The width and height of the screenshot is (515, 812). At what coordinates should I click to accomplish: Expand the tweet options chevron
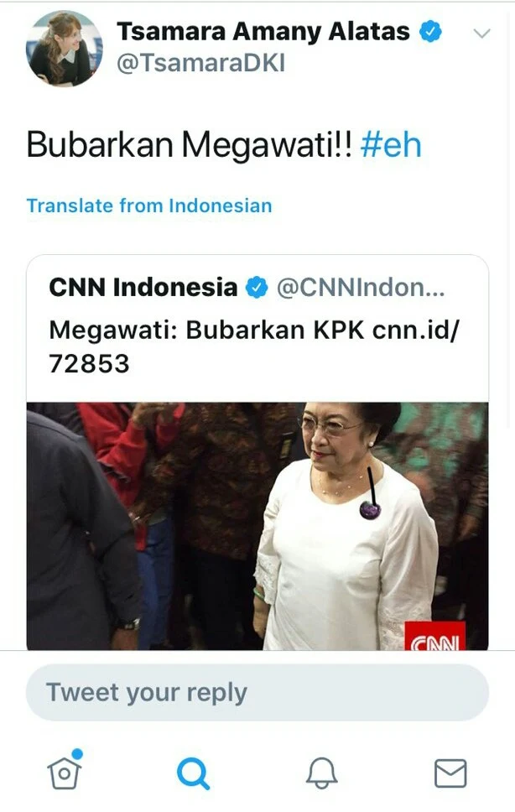click(x=481, y=34)
